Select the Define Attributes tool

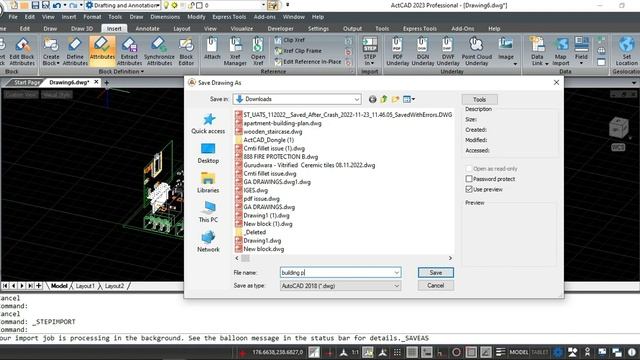click(x=75, y=51)
